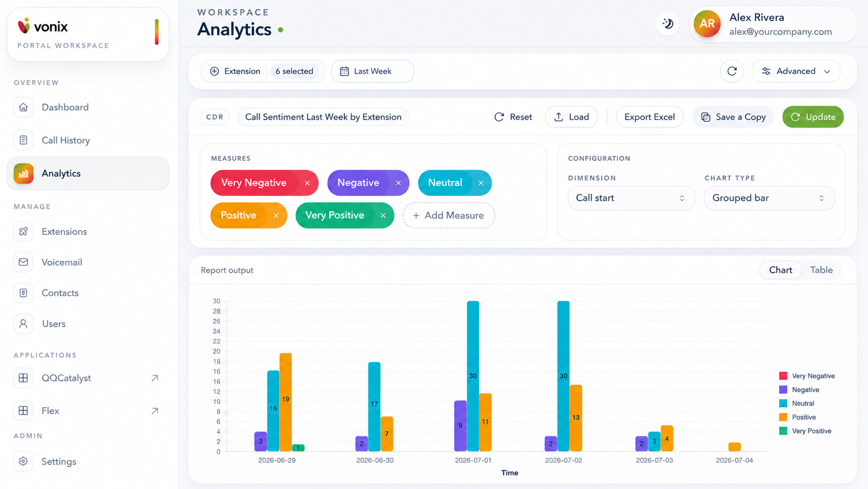This screenshot has height=489, width=868.
Task: Click the vonix logo
Action: 43,26
